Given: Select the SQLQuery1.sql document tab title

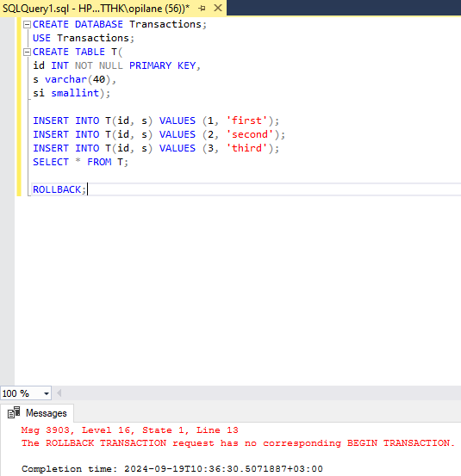Looking at the screenshot, I should 96,9.
